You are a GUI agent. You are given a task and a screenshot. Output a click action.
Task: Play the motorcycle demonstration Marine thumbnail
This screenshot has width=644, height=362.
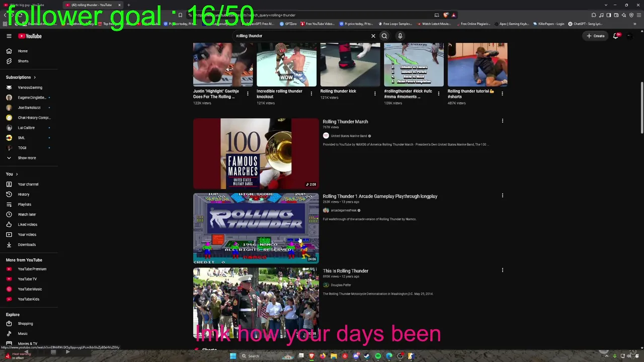[256, 303]
